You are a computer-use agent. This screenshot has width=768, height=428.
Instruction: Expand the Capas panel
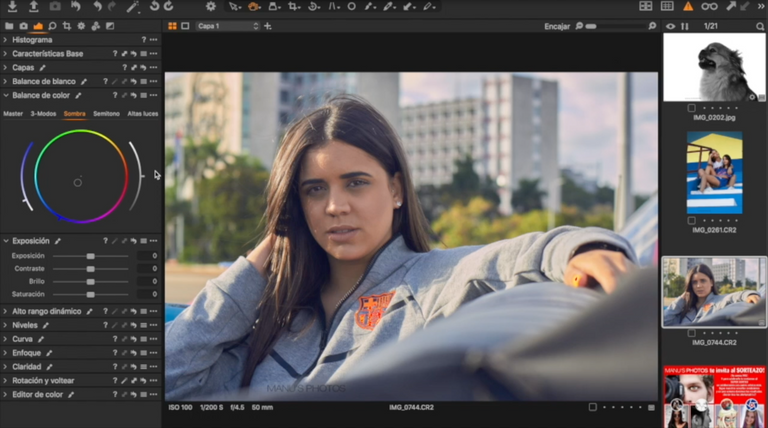(x=5, y=67)
